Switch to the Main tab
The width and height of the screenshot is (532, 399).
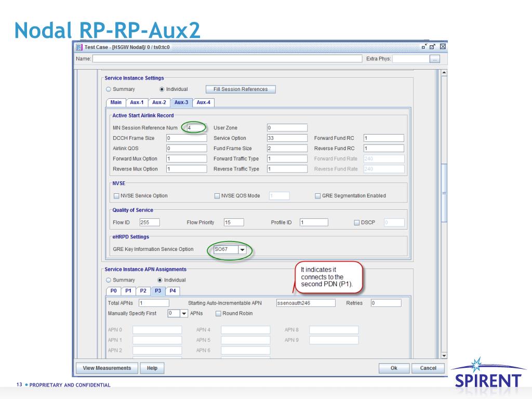(x=116, y=102)
